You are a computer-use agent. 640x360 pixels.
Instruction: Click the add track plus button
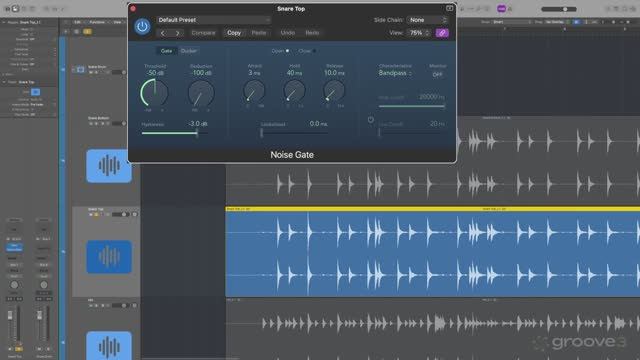[66, 31]
